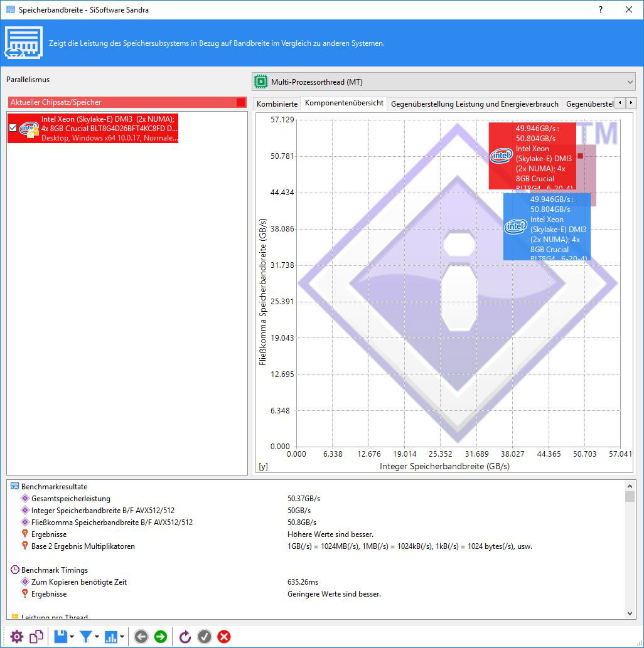
Task: Click the lightbulb icon beside Geringere Werte sind besser
Action: point(25,593)
